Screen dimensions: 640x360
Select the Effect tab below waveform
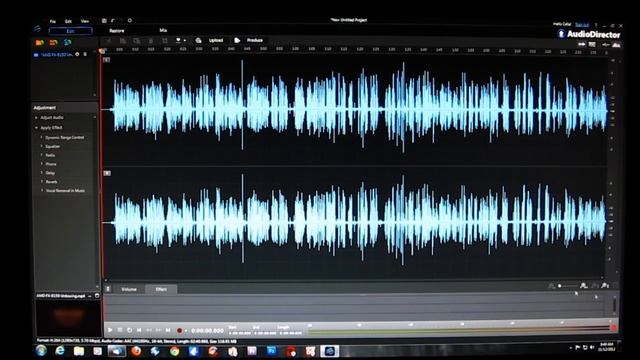pyautogui.click(x=161, y=289)
